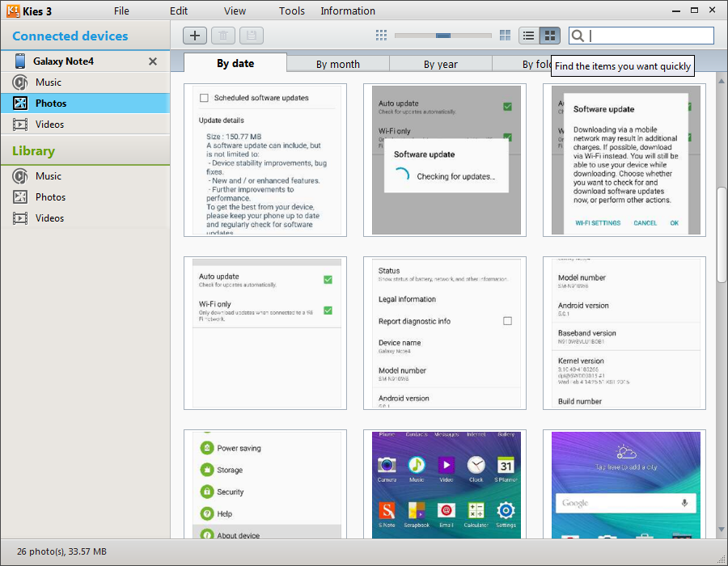Select the Google search home screen photo
Image resolution: width=728 pixels, height=566 pixels.
point(624,484)
